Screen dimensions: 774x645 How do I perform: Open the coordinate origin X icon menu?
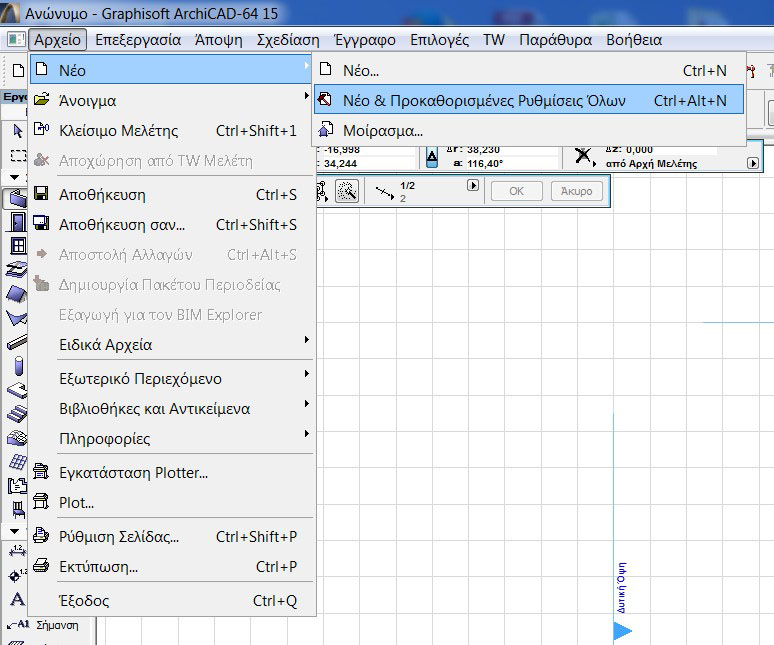[584, 156]
